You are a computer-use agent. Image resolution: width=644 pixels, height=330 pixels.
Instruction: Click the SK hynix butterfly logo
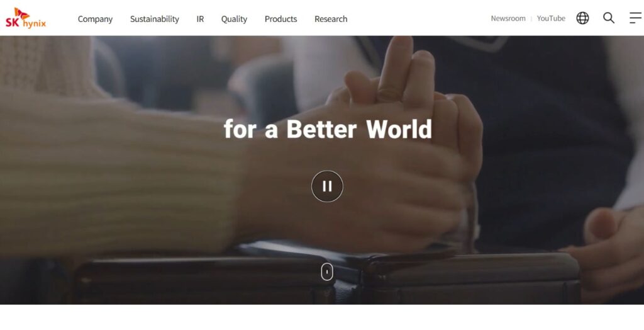(25, 18)
